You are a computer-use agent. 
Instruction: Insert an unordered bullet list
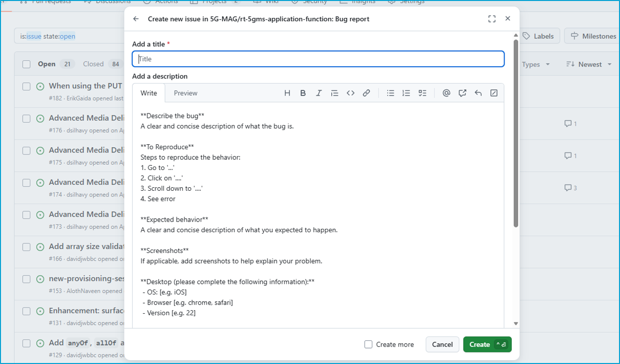pyautogui.click(x=391, y=93)
